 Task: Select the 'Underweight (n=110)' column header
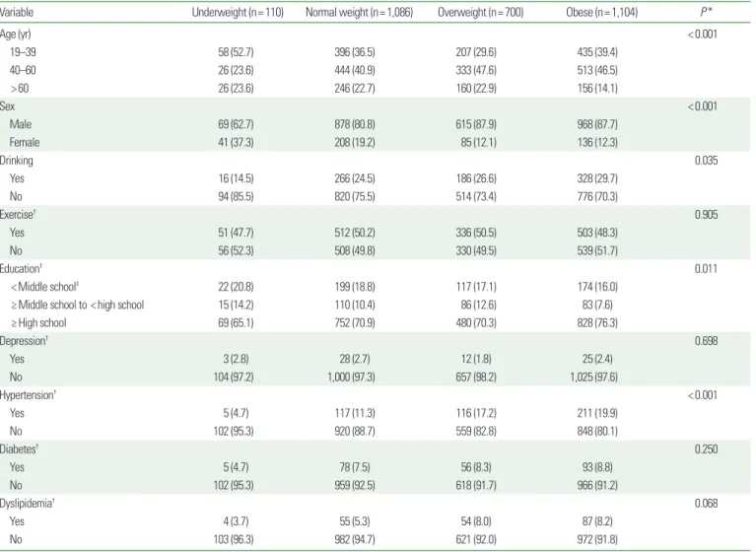click(238, 13)
